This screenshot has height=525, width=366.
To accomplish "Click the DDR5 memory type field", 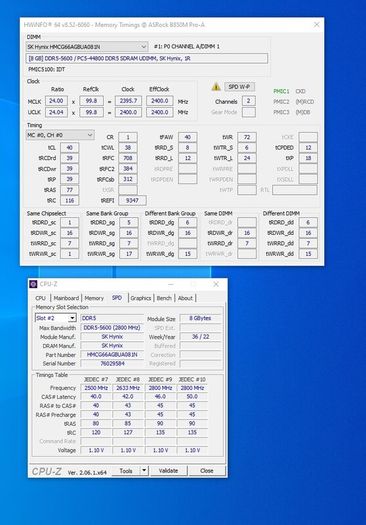I will click(112, 318).
